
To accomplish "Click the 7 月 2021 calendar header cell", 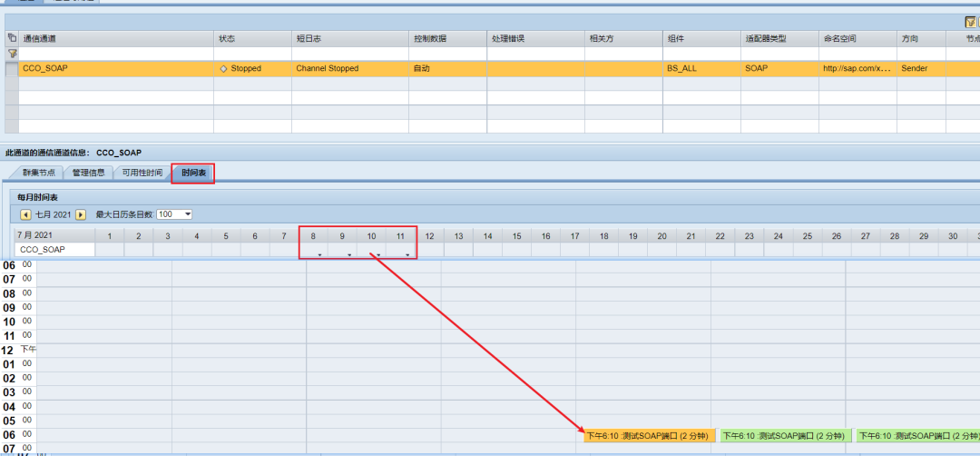I will 55,236.
